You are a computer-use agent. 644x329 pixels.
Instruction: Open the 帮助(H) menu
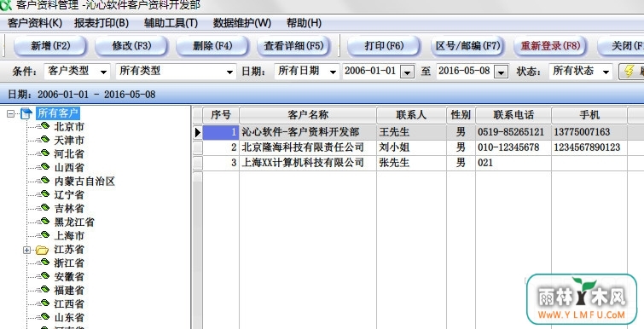[x=304, y=23]
